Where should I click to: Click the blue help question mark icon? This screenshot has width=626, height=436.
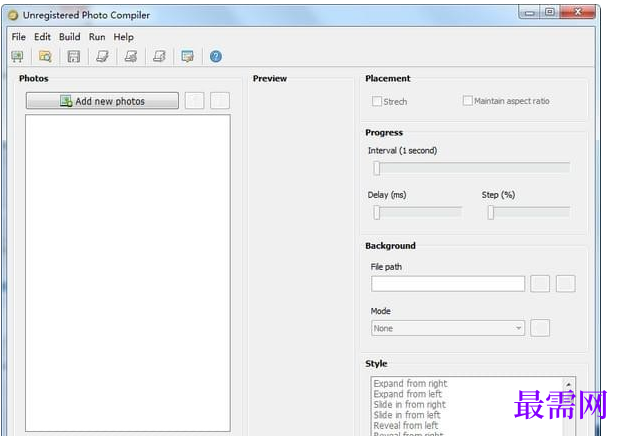[216, 56]
